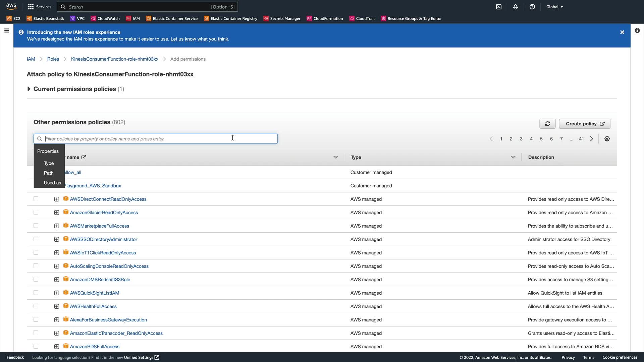This screenshot has width=644, height=362.
Task: Check the AWSDirectConnectReadOnlyAccess policy checkbox
Action: (x=36, y=199)
